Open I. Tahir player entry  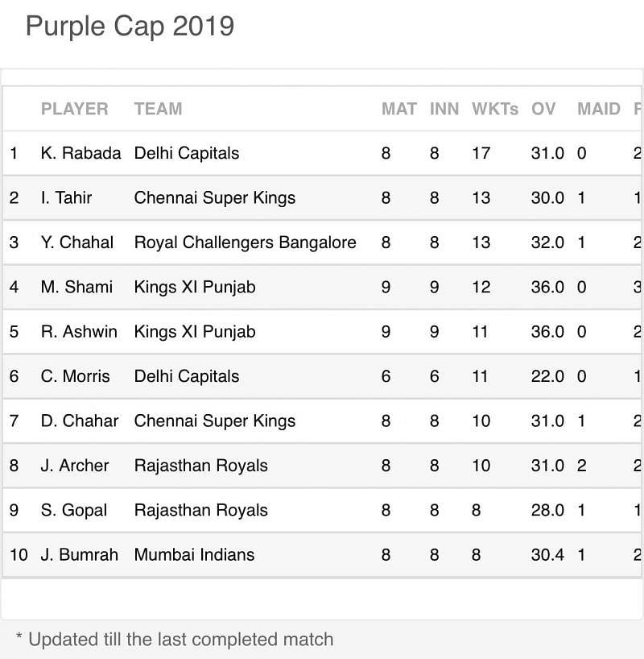[66, 198]
